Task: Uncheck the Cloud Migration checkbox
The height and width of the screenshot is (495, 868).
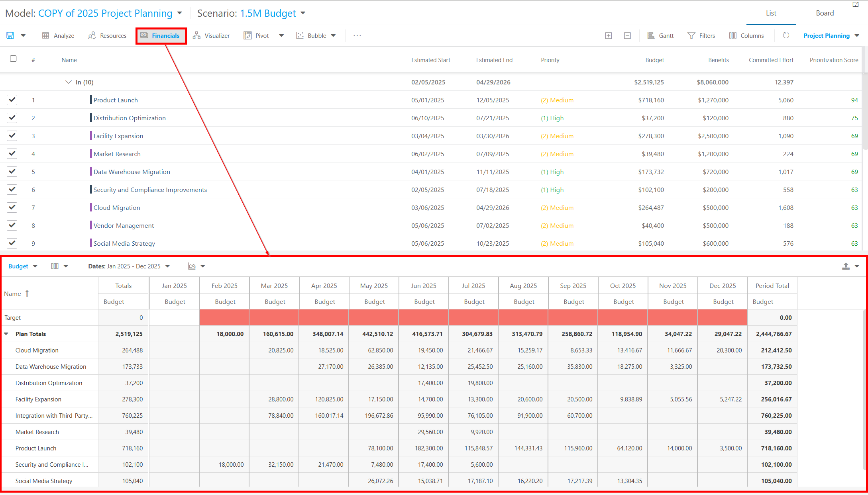Action: 12,207
